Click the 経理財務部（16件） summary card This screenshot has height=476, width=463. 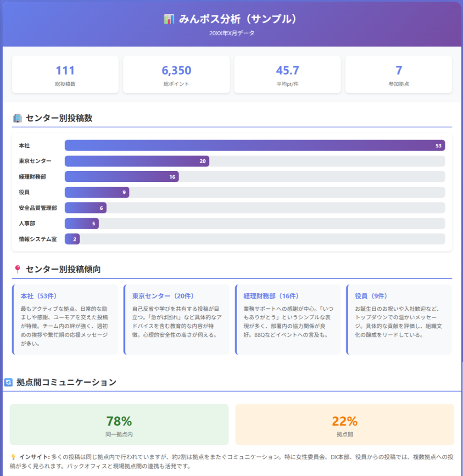(288, 319)
